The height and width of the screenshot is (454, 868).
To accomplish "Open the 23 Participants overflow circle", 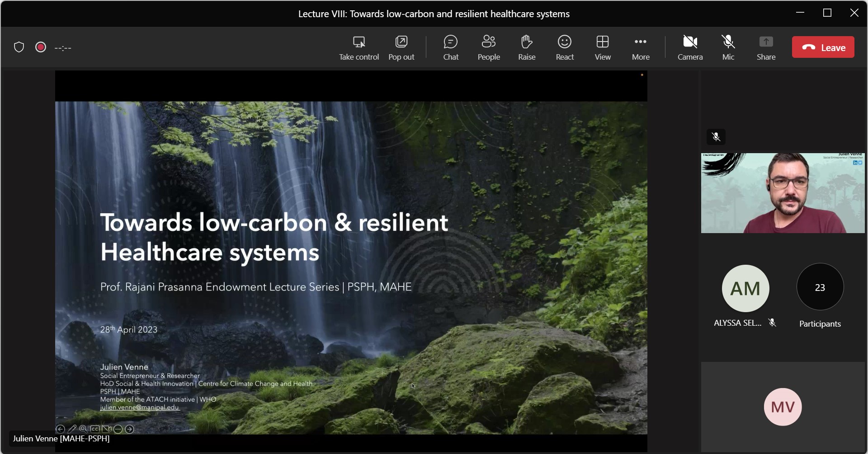I will (820, 287).
